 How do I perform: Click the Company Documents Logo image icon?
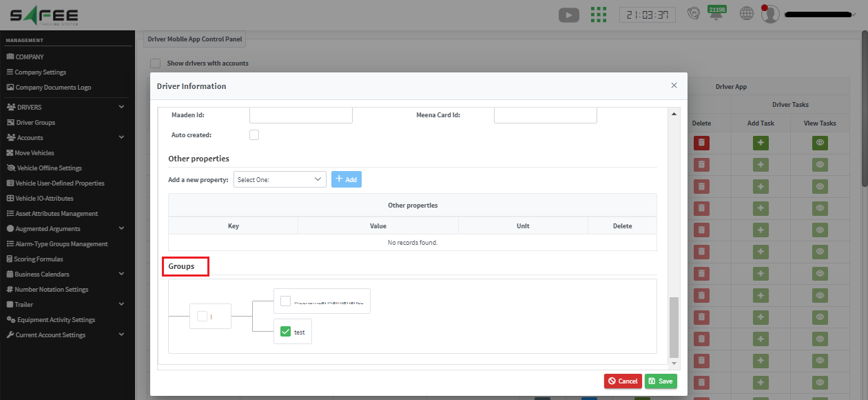(10, 88)
